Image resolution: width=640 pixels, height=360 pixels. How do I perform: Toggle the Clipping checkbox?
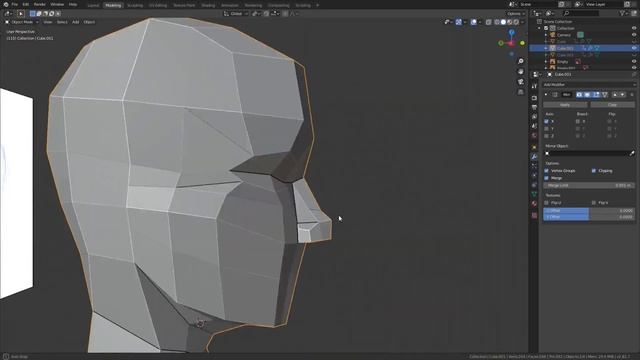(x=594, y=171)
